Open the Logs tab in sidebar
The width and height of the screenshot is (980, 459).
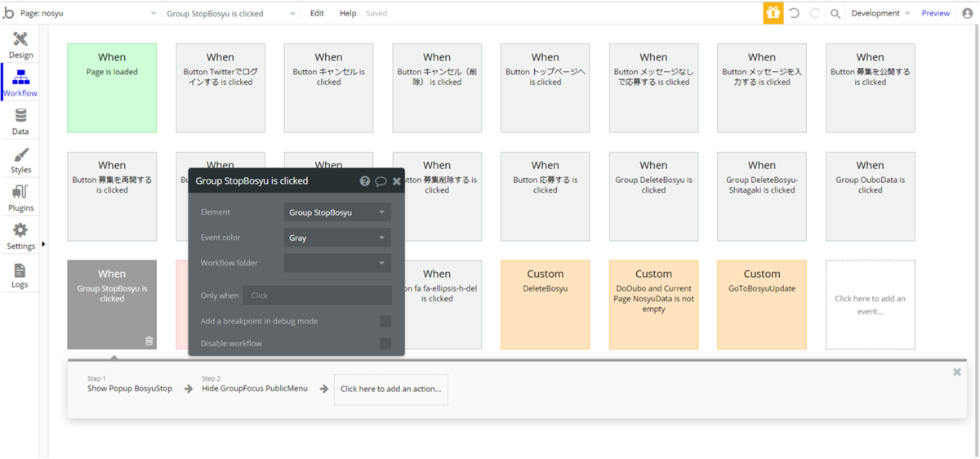point(20,275)
